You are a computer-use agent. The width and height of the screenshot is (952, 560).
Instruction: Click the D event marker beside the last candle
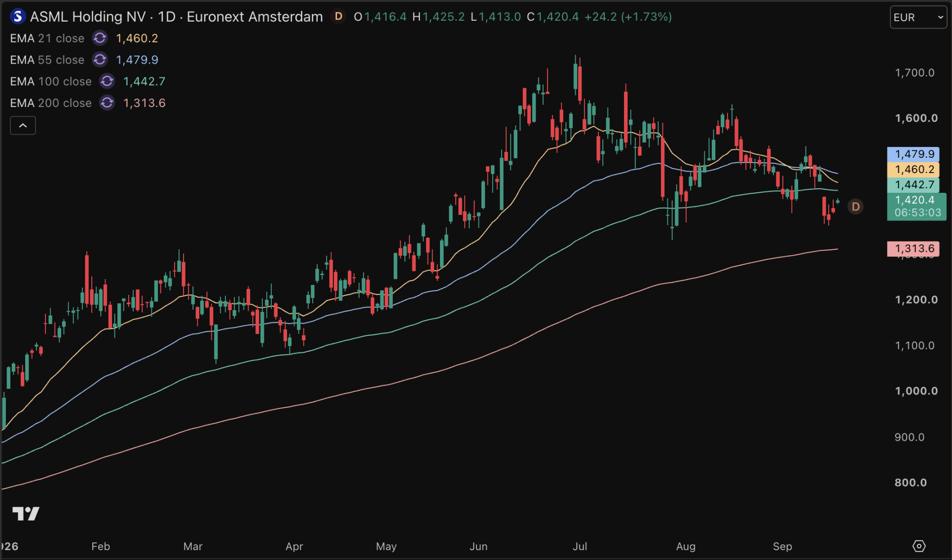click(856, 207)
